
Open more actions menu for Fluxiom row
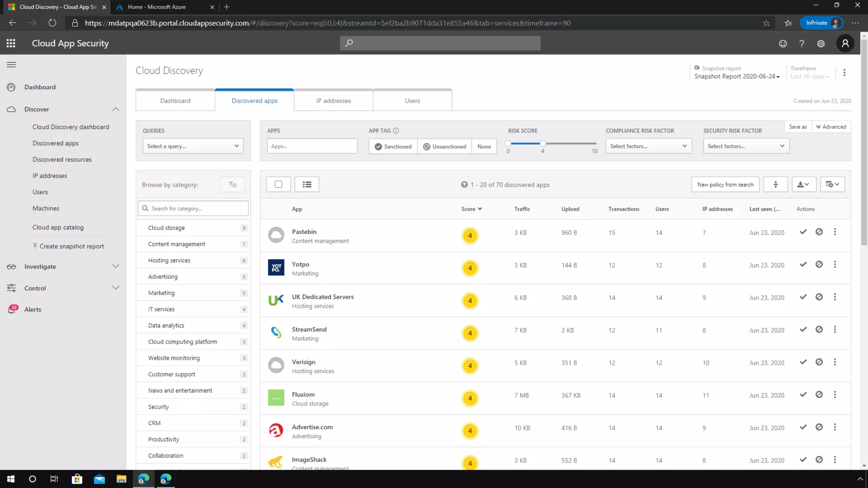click(835, 394)
